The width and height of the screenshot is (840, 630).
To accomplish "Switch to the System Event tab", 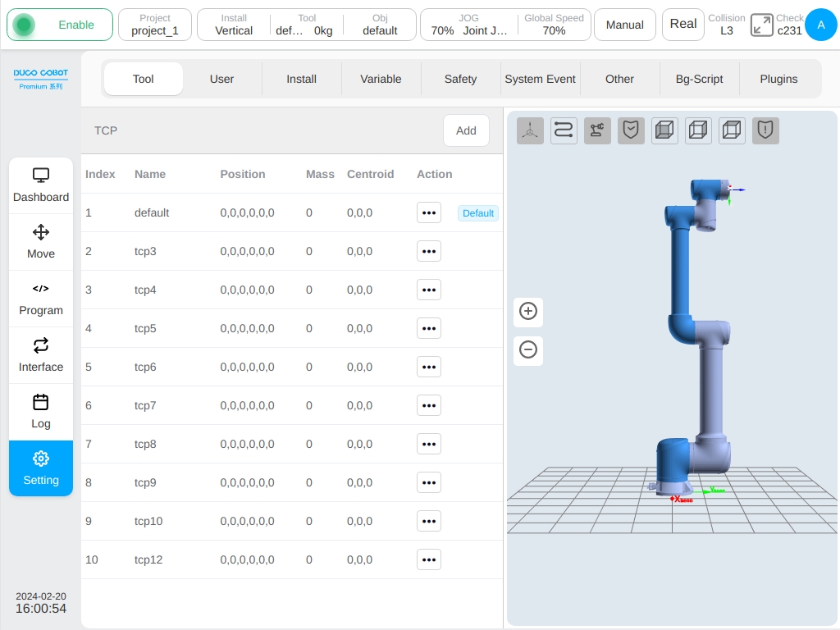I will click(540, 79).
